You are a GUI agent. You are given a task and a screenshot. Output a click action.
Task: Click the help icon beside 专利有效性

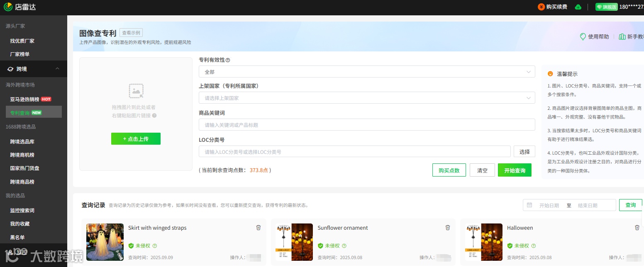point(228,60)
